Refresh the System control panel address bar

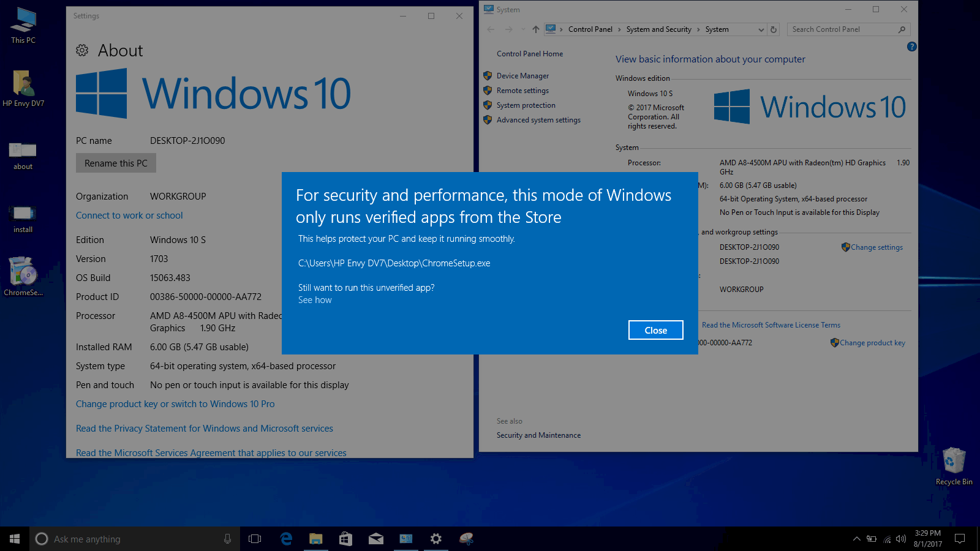(x=774, y=29)
